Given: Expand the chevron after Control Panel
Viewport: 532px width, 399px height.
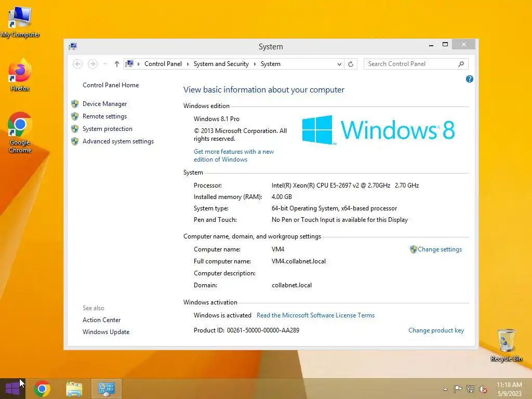Looking at the screenshot, I should point(188,64).
